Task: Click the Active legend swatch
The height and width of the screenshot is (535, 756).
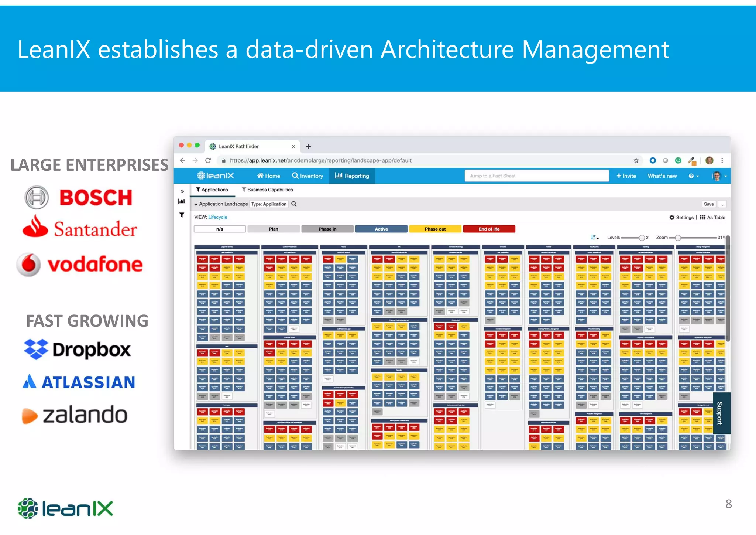Action: 381,229
